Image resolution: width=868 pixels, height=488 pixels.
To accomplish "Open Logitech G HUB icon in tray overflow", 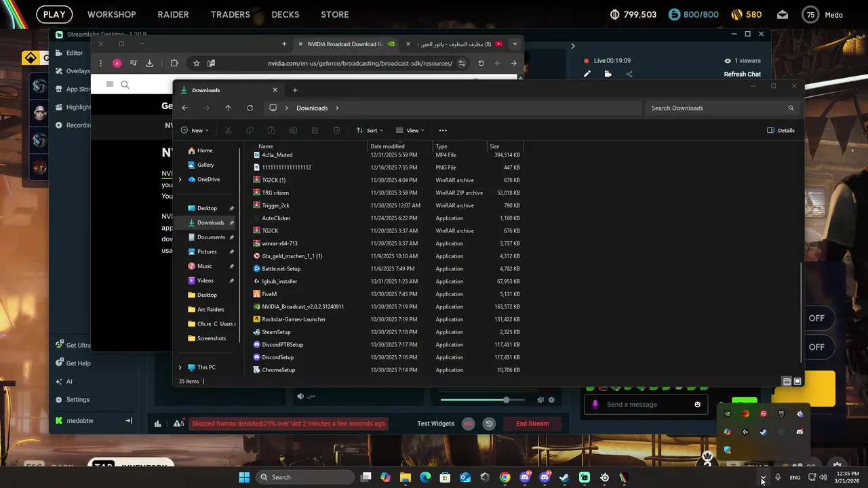I will [x=745, y=432].
